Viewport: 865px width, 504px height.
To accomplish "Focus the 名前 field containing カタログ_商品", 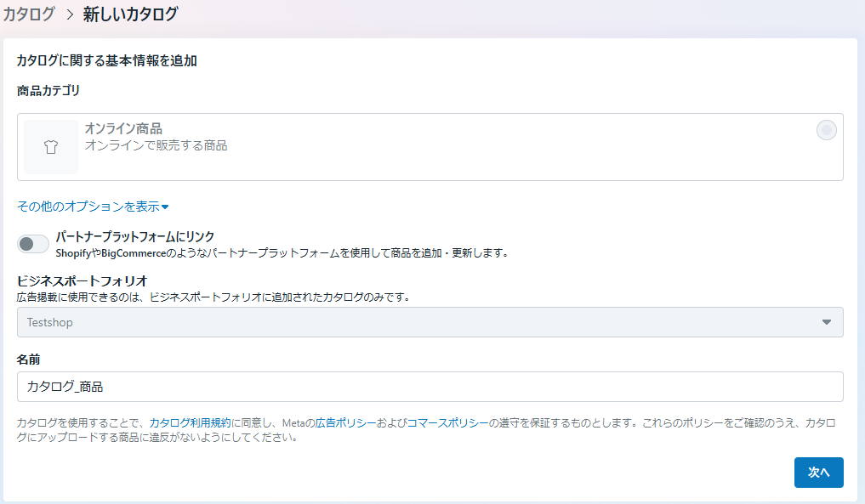I will coord(430,387).
